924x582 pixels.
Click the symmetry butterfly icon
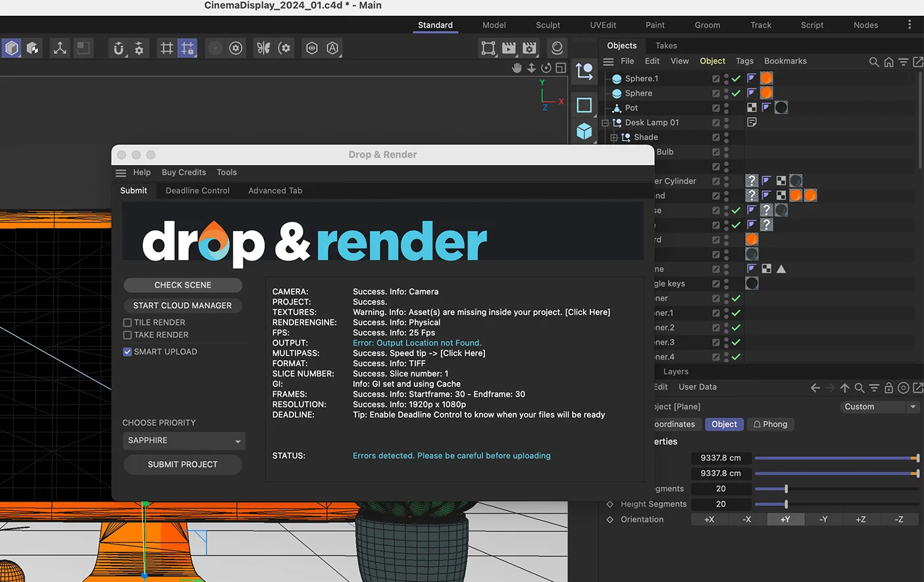[x=263, y=48]
